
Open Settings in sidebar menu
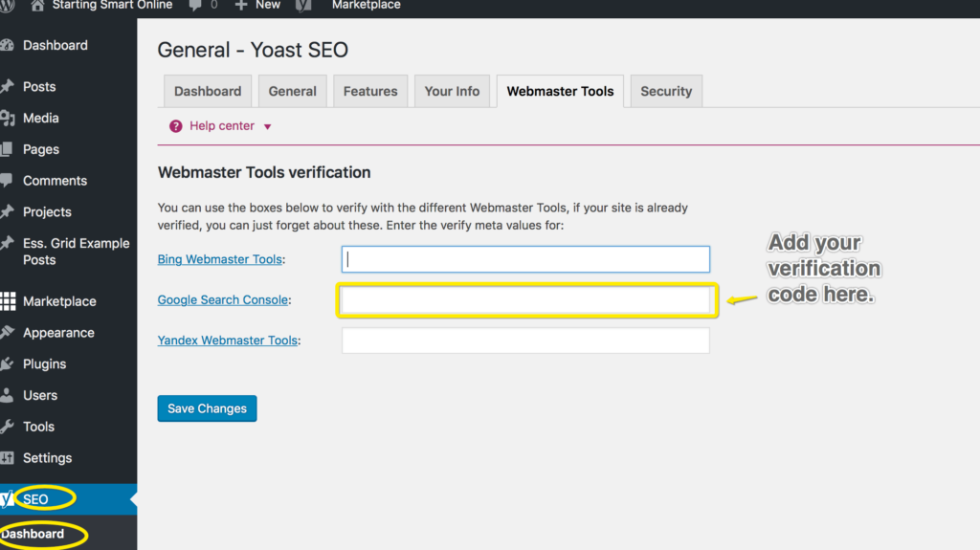pos(48,457)
